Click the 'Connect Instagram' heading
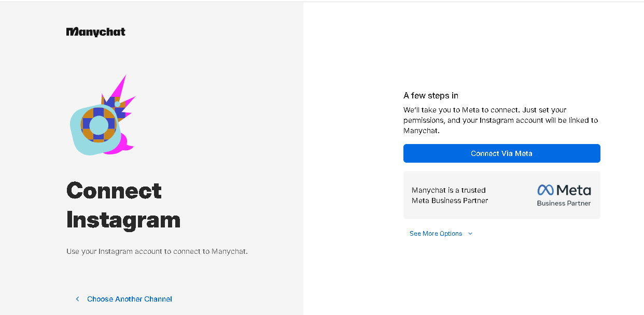This screenshot has width=644, height=315. click(123, 205)
